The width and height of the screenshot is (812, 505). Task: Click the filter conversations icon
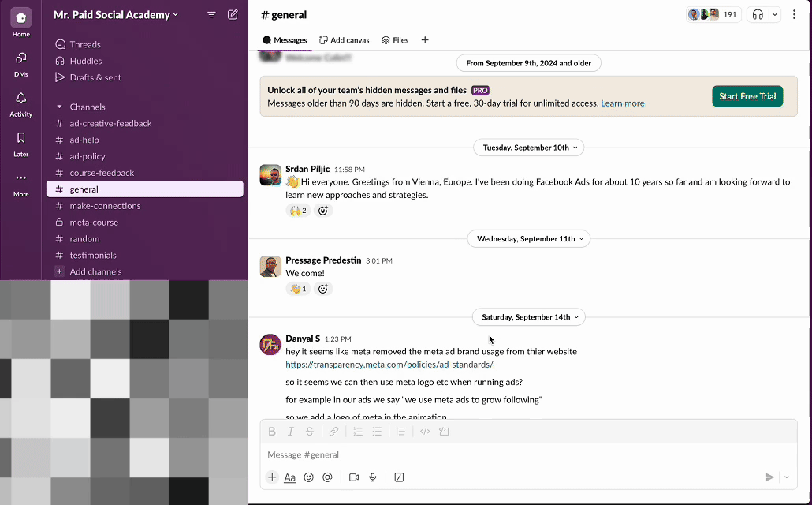[211, 15]
